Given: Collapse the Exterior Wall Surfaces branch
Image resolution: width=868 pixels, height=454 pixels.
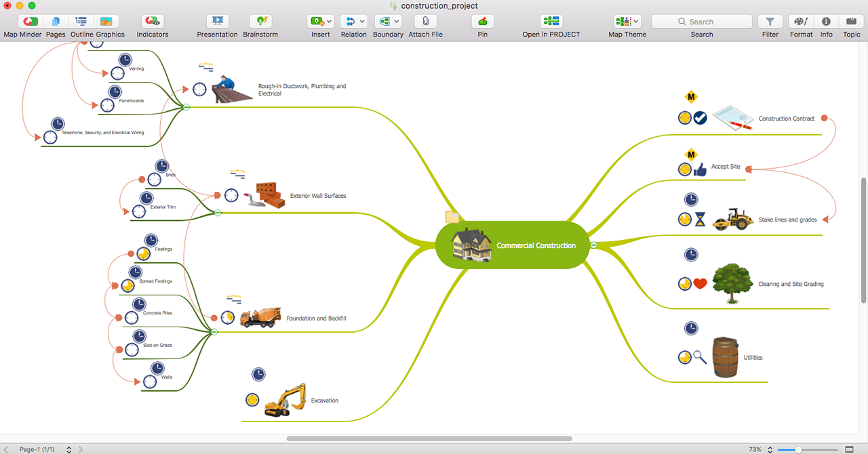Looking at the screenshot, I should 218,213.
